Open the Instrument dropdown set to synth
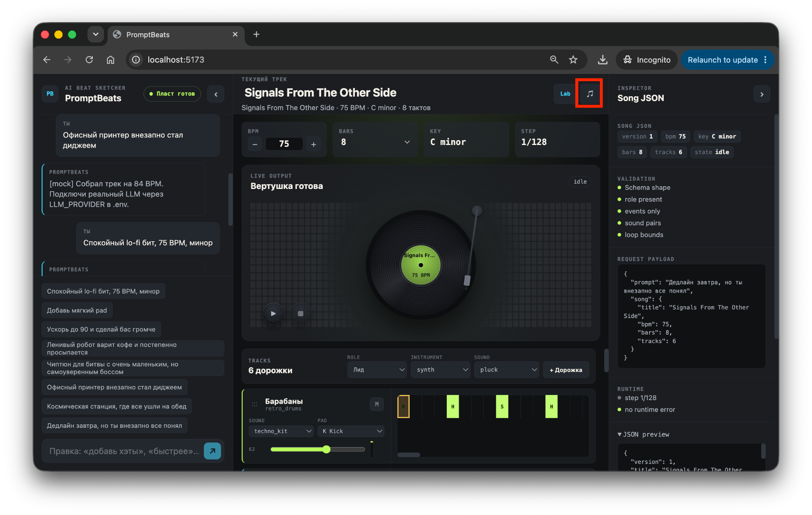The width and height of the screenshot is (812, 515). coord(440,370)
